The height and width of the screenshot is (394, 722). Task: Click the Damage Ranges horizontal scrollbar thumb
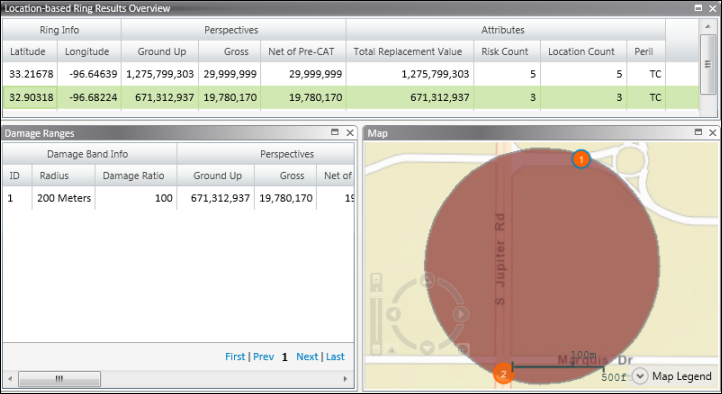(x=59, y=379)
